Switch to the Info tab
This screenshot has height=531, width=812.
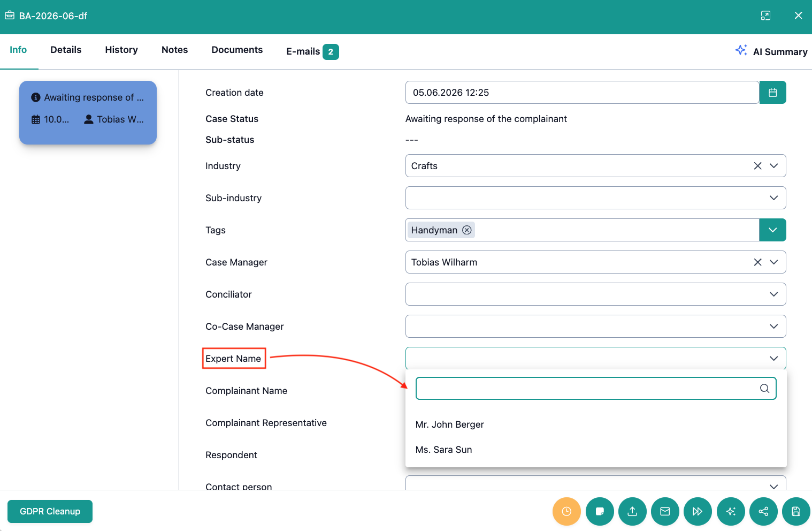18,50
